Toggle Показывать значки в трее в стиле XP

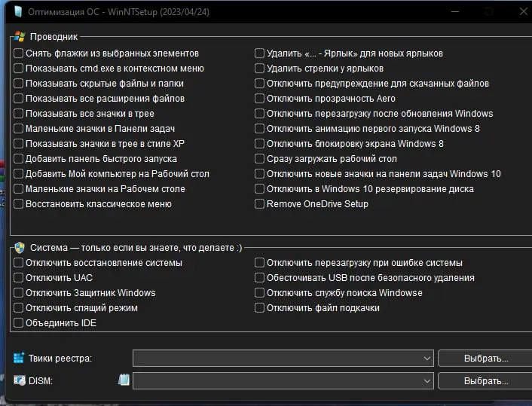click(18, 143)
